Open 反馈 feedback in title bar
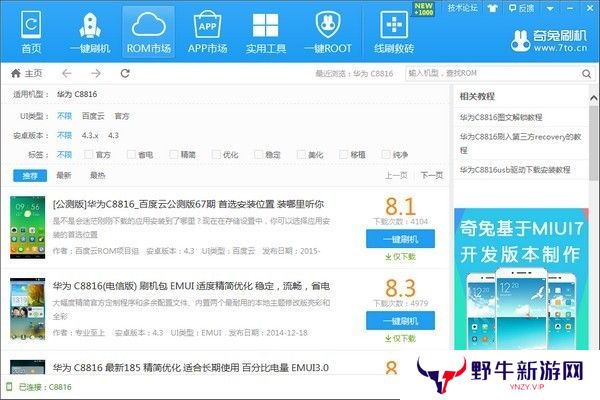Image resolution: width=600 pixels, height=400 pixels. point(521,8)
